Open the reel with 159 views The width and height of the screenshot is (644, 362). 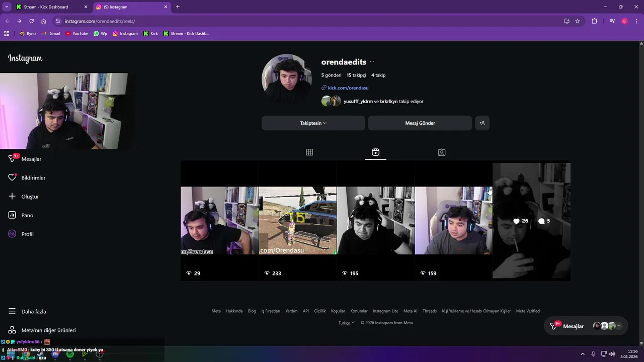click(x=453, y=221)
